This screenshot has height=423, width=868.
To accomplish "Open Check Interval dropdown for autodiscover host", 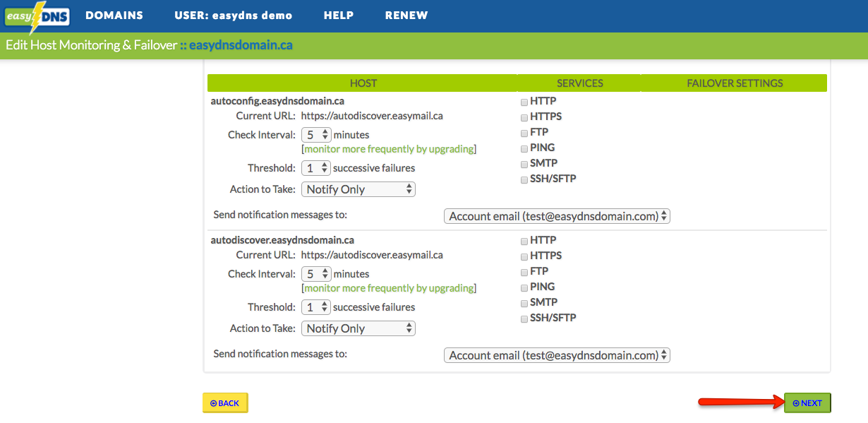I will pos(316,273).
